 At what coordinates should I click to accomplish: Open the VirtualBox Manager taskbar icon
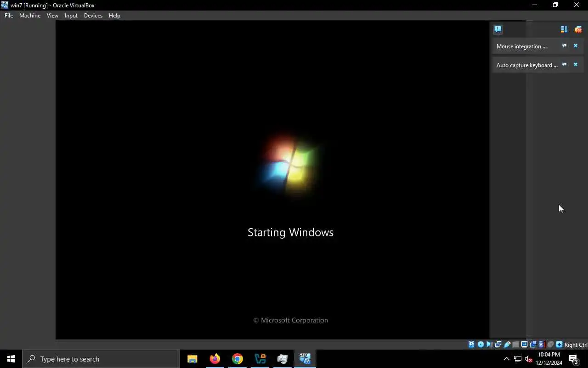[260, 359]
